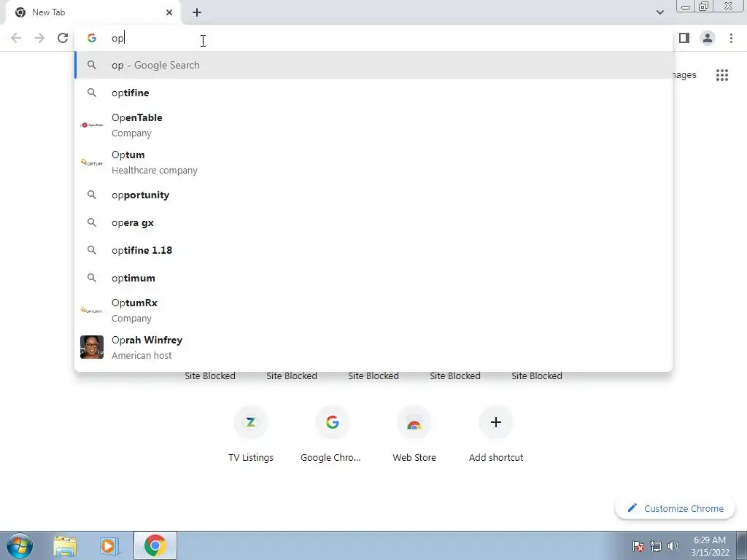This screenshot has height=560, width=747.
Task: Click search icon beside optifine
Action: tap(92, 93)
